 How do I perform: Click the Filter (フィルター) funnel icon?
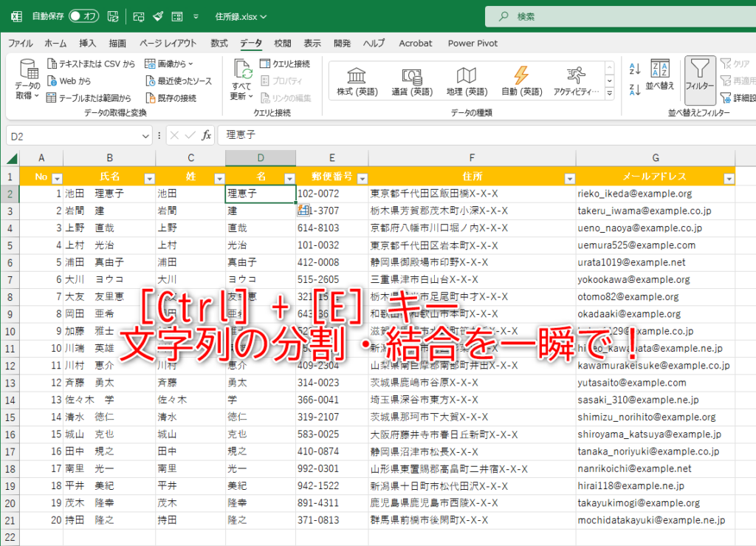698,71
